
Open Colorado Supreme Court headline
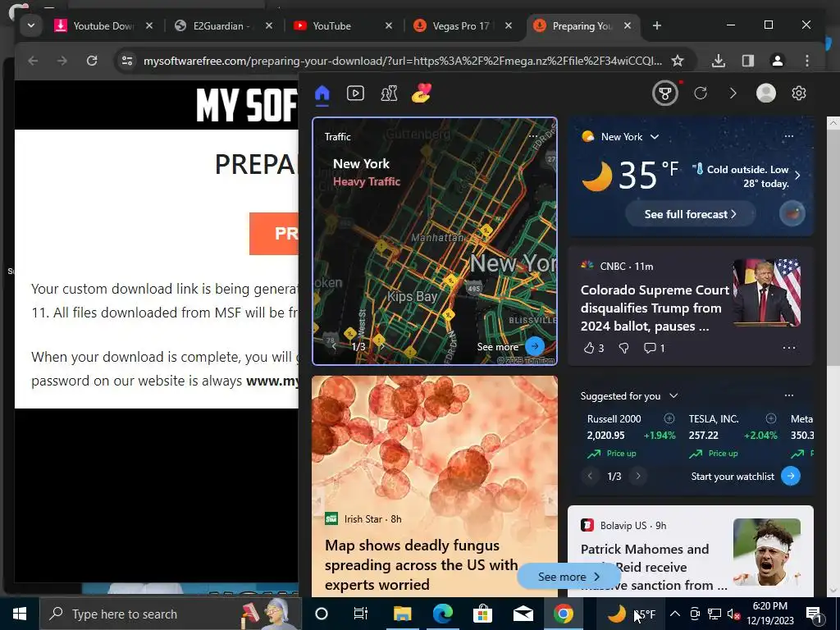tap(655, 308)
